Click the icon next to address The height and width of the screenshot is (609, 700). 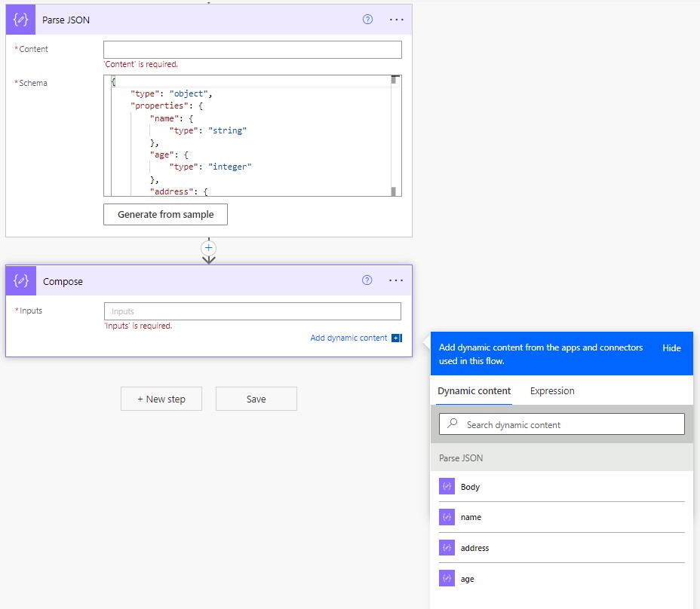[447, 547]
